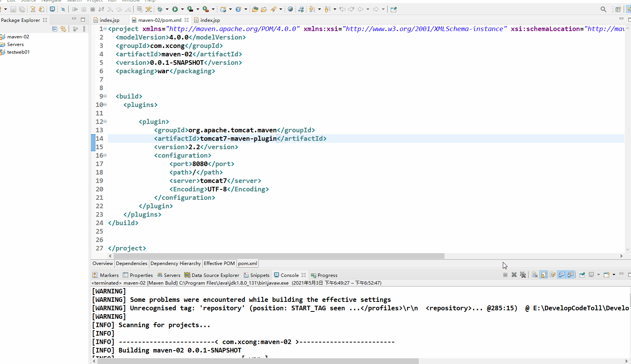Screen dimensions: 631x364
Task: Open the Snippets view tab
Action: [x=256, y=275]
